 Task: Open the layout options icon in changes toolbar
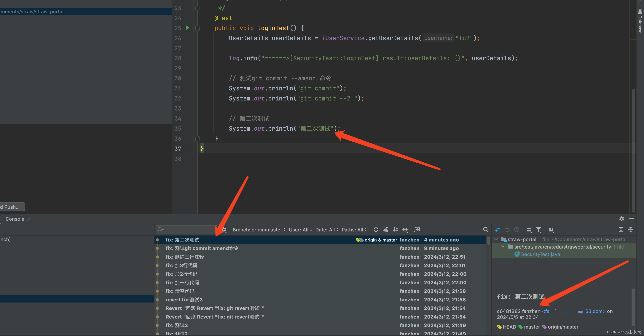[551, 230]
